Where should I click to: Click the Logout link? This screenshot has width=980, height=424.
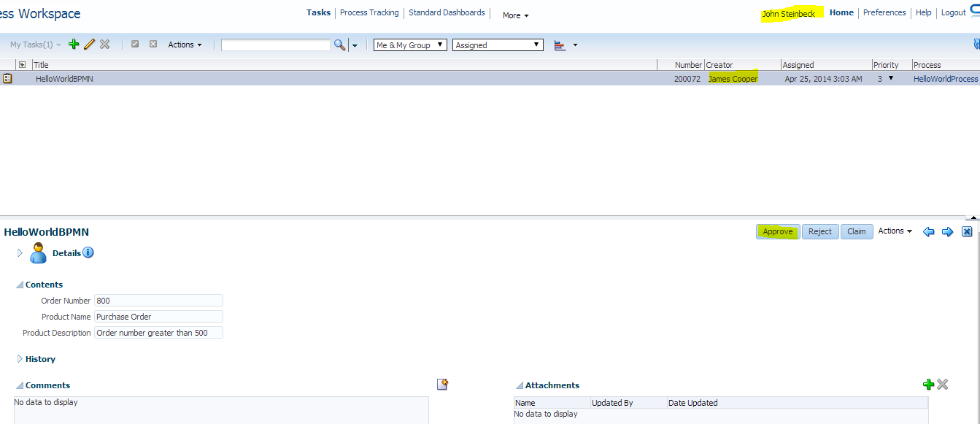pyautogui.click(x=954, y=12)
